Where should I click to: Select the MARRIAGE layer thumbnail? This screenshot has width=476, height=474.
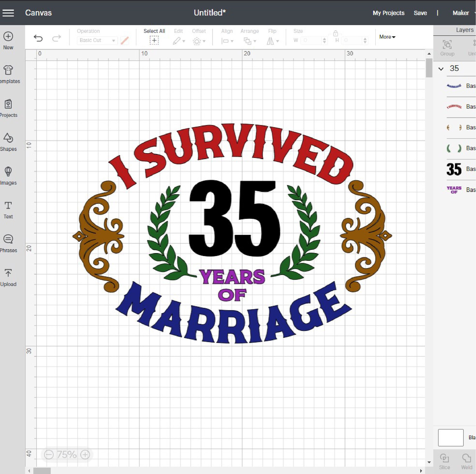(x=454, y=86)
